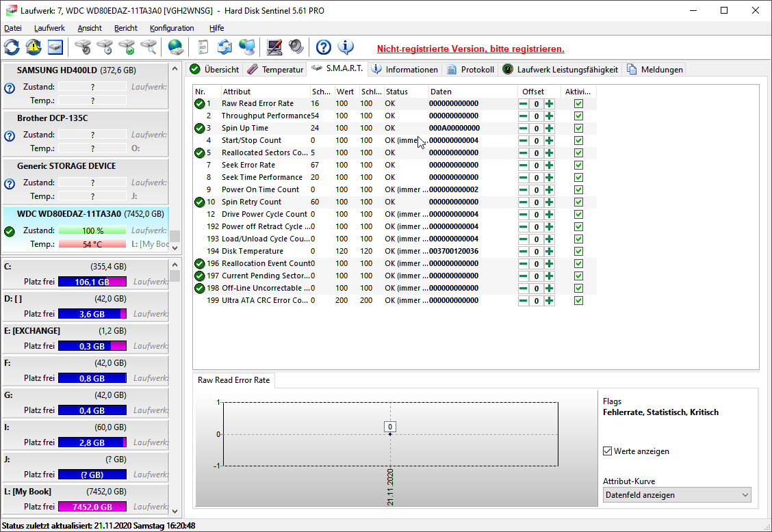Open the acoustic/sound management toolbar icon
The width and height of the screenshot is (772, 532).
296,47
